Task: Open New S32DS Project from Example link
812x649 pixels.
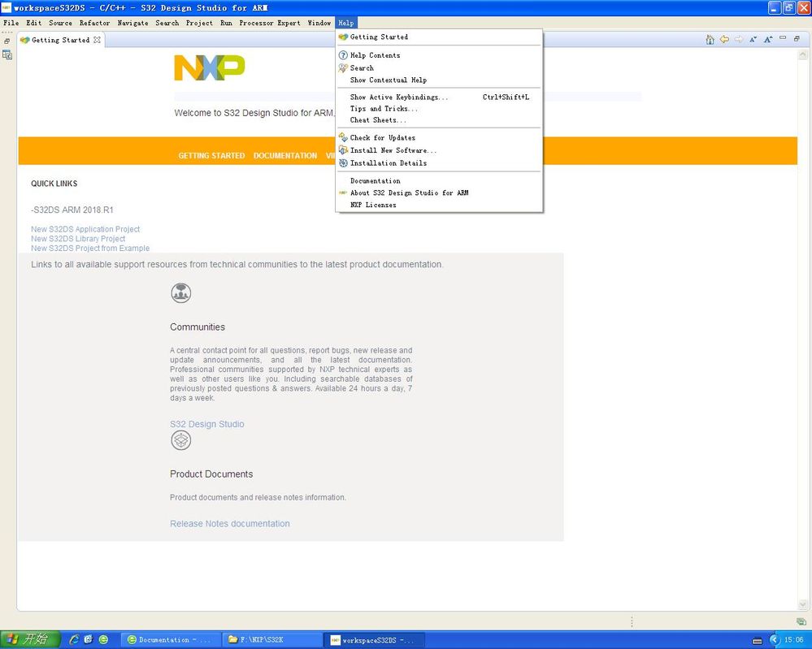Action: click(90, 248)
